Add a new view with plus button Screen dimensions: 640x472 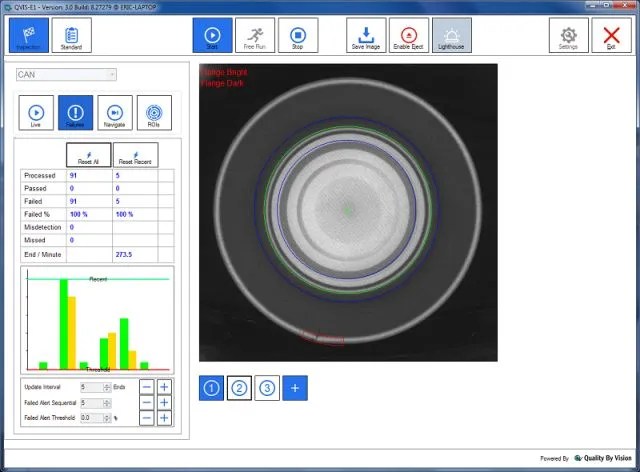click(x=295, y=388)
